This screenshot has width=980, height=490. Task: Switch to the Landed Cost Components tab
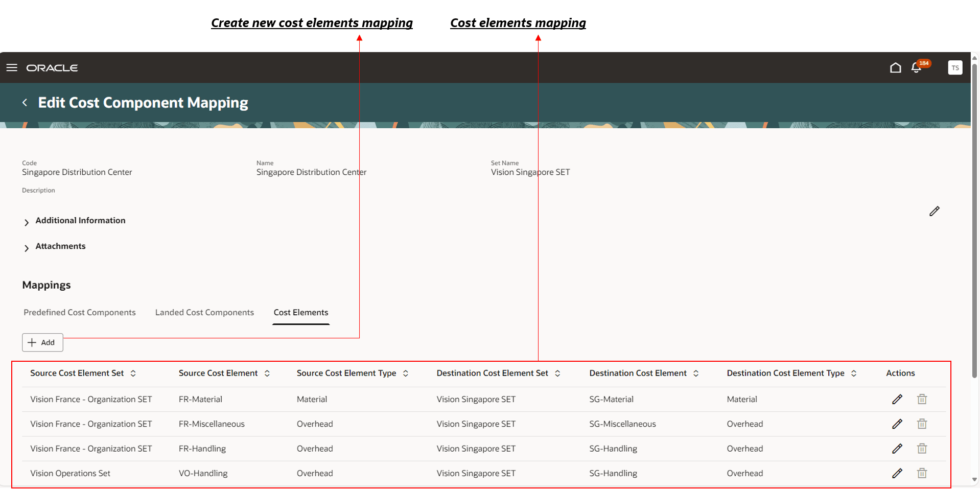pyautogui.click(x=204, y=312)
